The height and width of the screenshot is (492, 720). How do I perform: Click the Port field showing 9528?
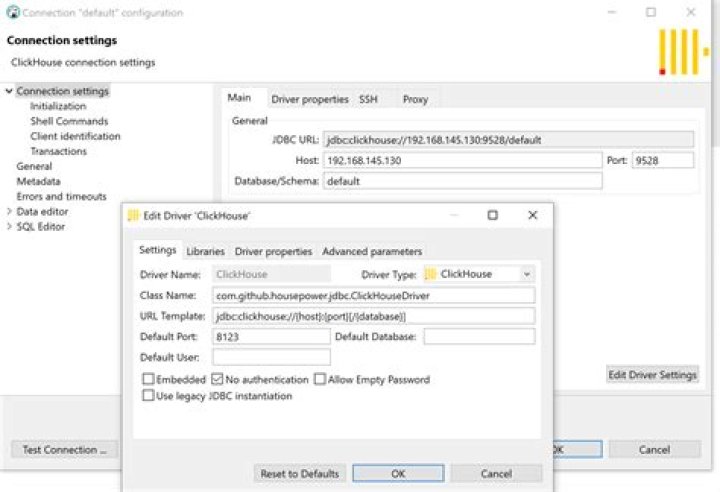pos(663,160)
